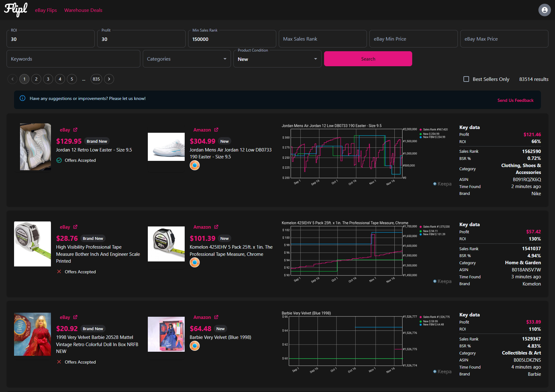Viewport: 555px width, 392px height.
Task: Open Amazon external link for Barbie Very Velvet
Action: pyautogui.click(x=216, y=317)
